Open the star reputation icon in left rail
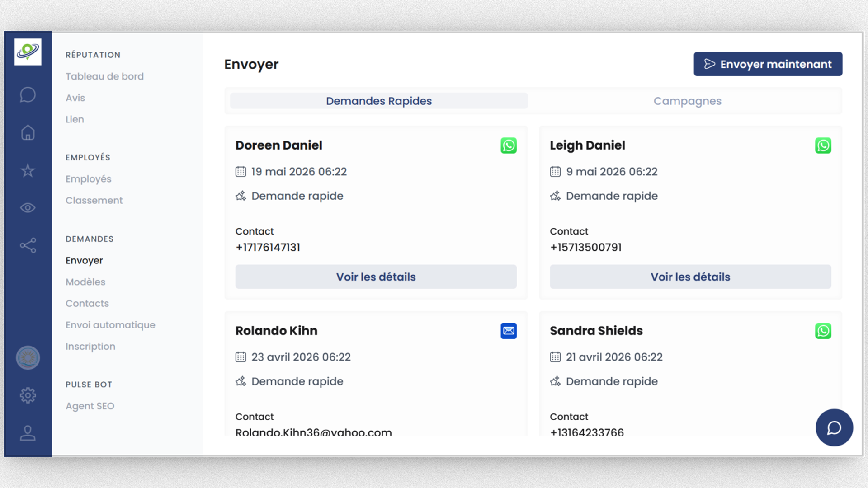Viewport: 868px width, 488px height. 28,170
